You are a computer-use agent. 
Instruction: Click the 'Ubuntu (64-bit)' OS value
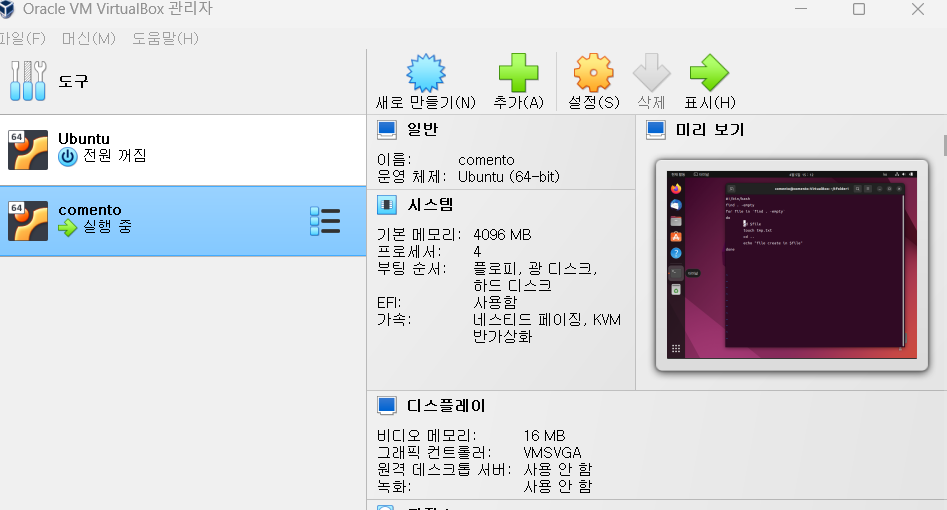pyautogui.click(x=509, y=177)
